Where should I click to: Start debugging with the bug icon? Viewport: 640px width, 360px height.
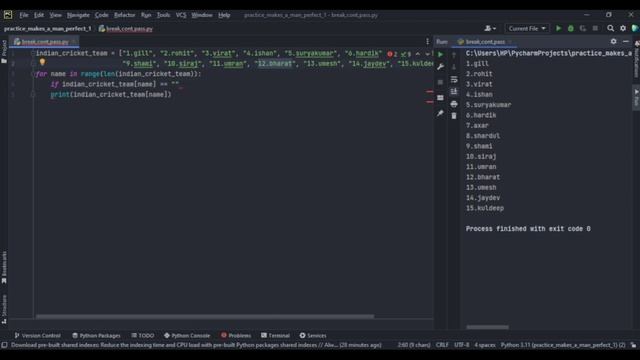(571, 28)
